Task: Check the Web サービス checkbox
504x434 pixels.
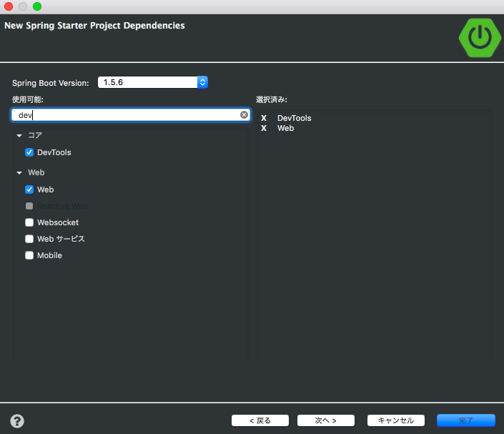Action: 29,239
